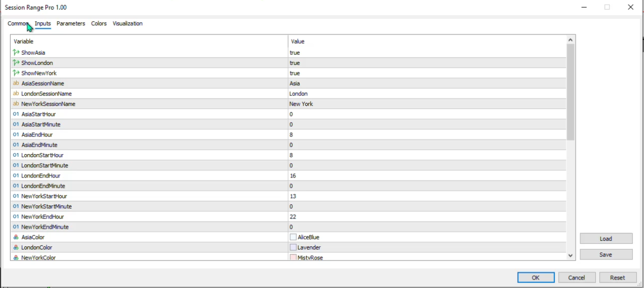Click the scrollbar up arrow
The image size is (644, 288).
pos(570,40)
